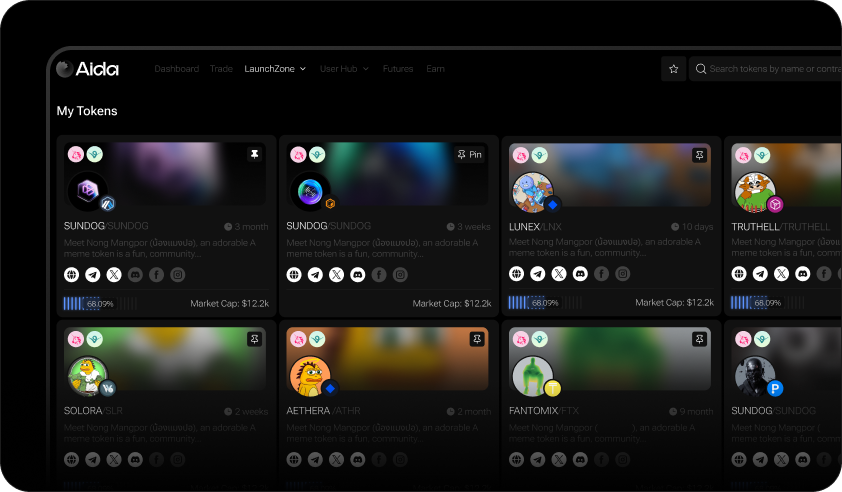The height and width of the screenshot is (492, 842).
Task: Expand the LaunchZone dropdown menu
Action: pyautogui.click(x=275, y=69)
